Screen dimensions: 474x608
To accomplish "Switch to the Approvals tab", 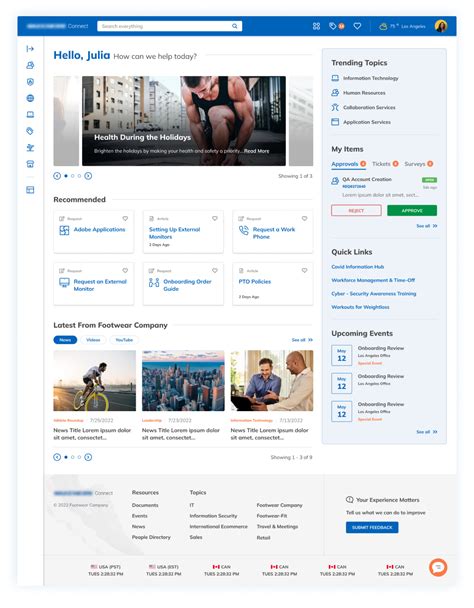I will [348, 164].
